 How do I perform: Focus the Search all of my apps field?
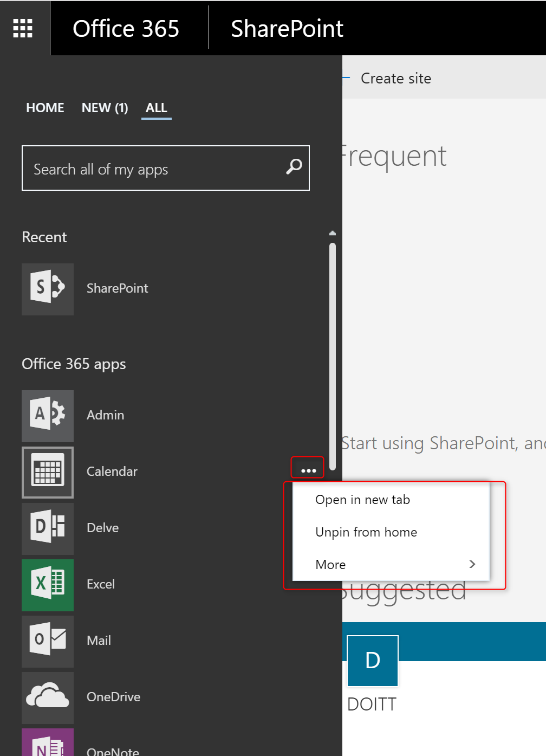pos(166,168)
